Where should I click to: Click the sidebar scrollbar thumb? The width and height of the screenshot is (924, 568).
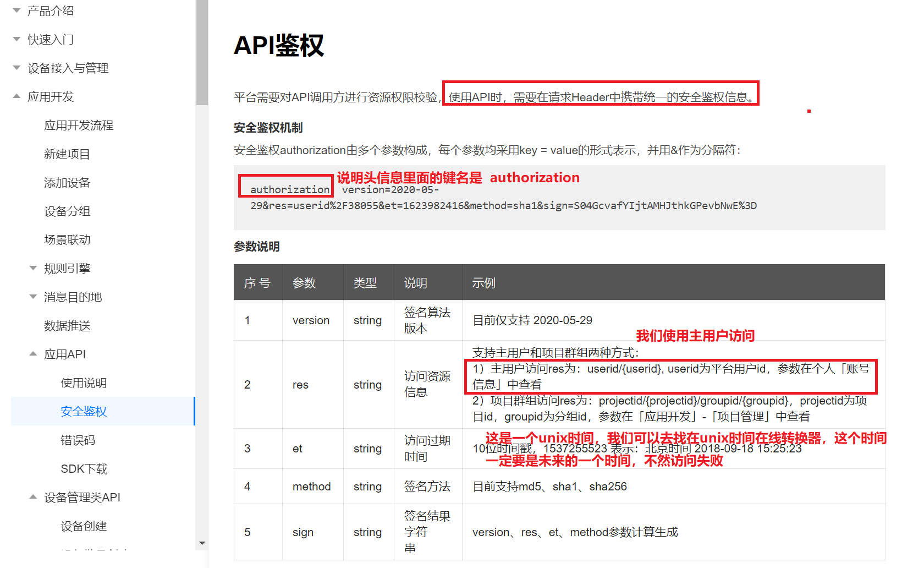pos(202,52)
